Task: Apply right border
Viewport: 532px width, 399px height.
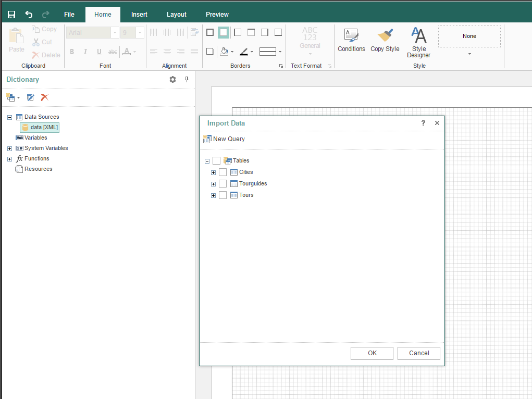Action: click(x=265, y=32)
